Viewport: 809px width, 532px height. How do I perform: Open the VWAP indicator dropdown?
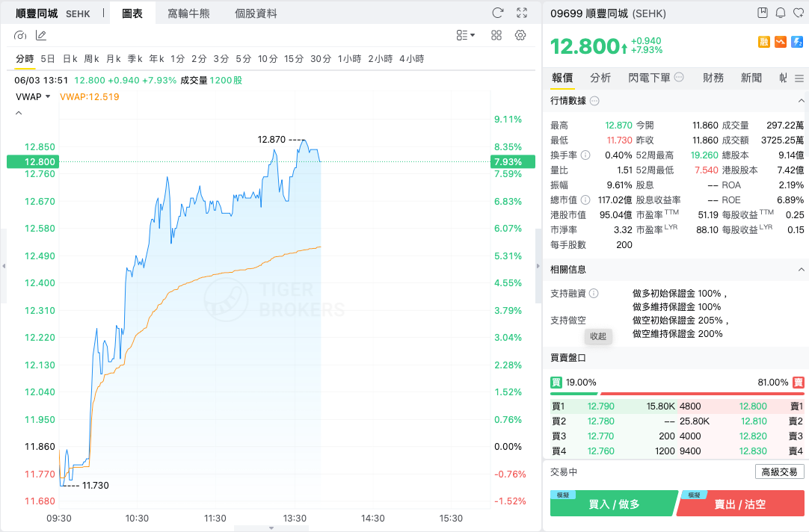tap(33, 96)
